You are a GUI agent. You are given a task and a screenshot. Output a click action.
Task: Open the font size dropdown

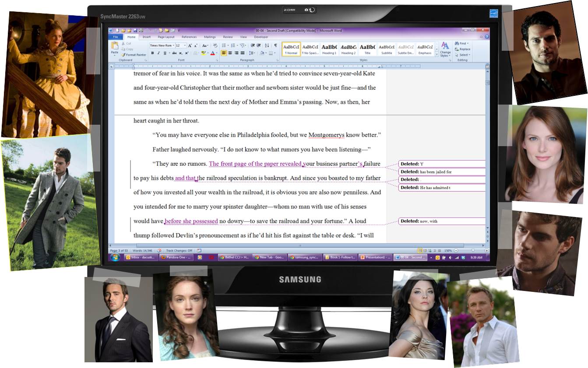click(185, 46)
